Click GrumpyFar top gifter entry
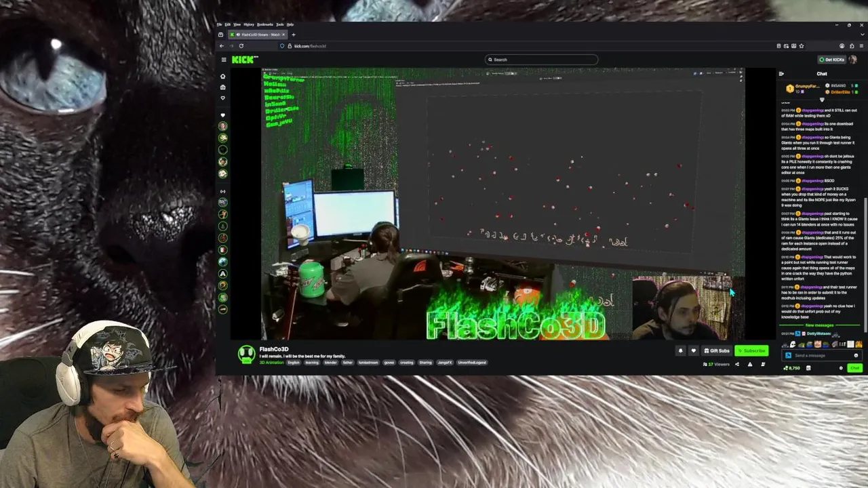 point(802,88)
